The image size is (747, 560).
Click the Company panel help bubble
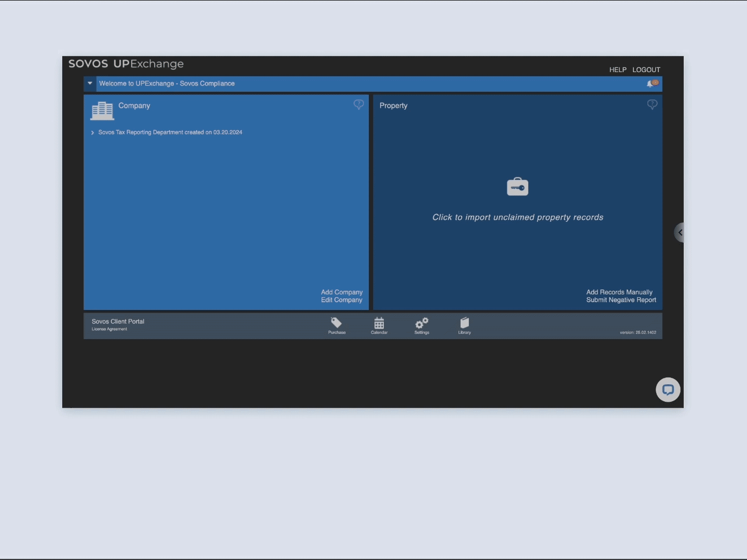[x=358, y=105]
